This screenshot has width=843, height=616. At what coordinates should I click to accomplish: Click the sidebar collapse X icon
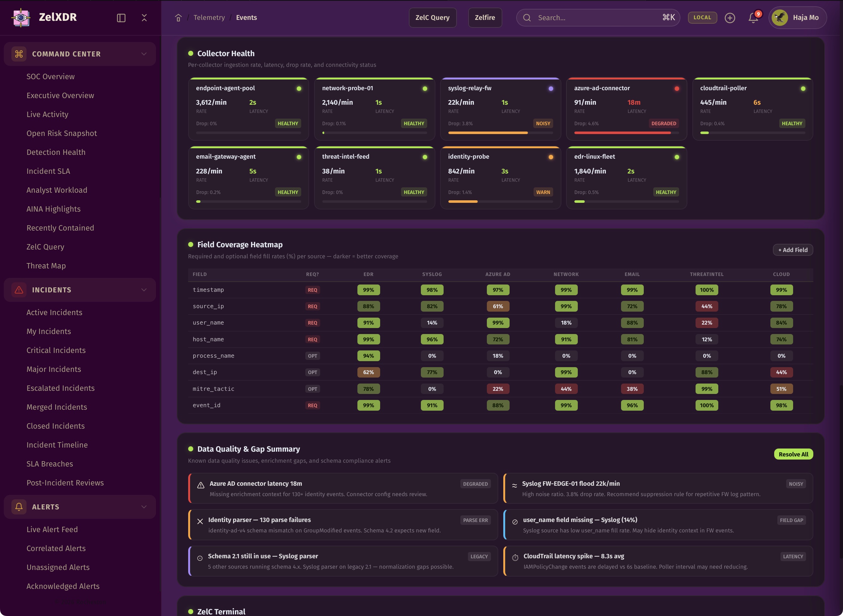[x=144, y=18]
